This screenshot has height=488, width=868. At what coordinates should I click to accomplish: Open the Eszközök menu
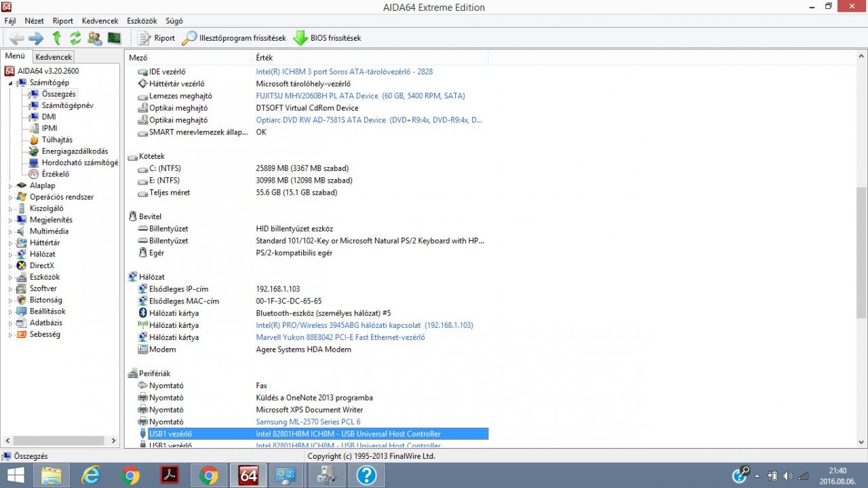pyautogui.click(x=141, y=21)
